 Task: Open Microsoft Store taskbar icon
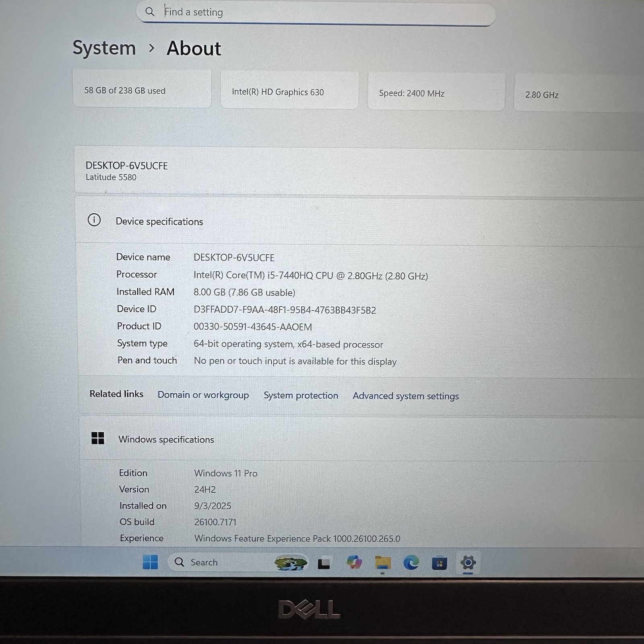(440, 563)
